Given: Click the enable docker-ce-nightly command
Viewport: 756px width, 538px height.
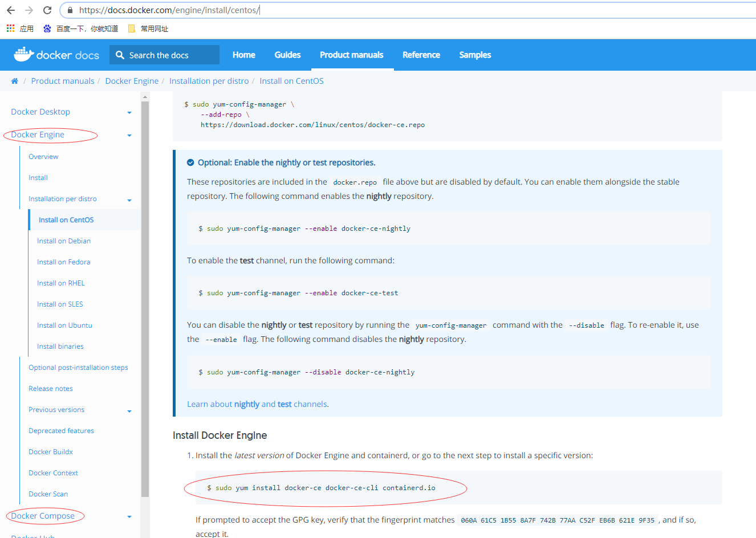Looking at the screenshot, I should pyautogui.click(x=304, y=229).
